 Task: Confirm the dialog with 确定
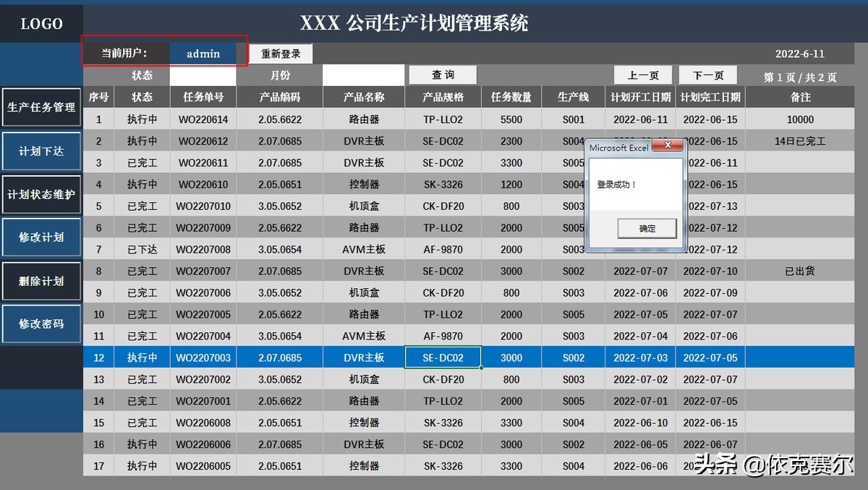coord(646,228)
